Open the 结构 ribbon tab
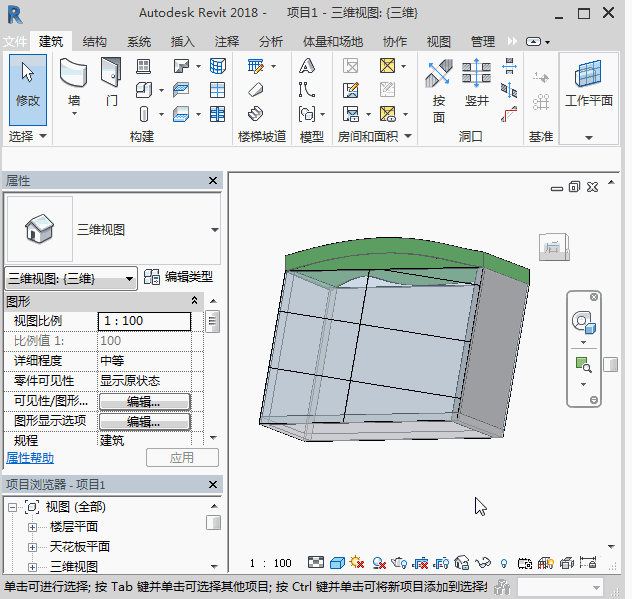The height and width of the screenshot is (599, 632). (x=95, y=42)
